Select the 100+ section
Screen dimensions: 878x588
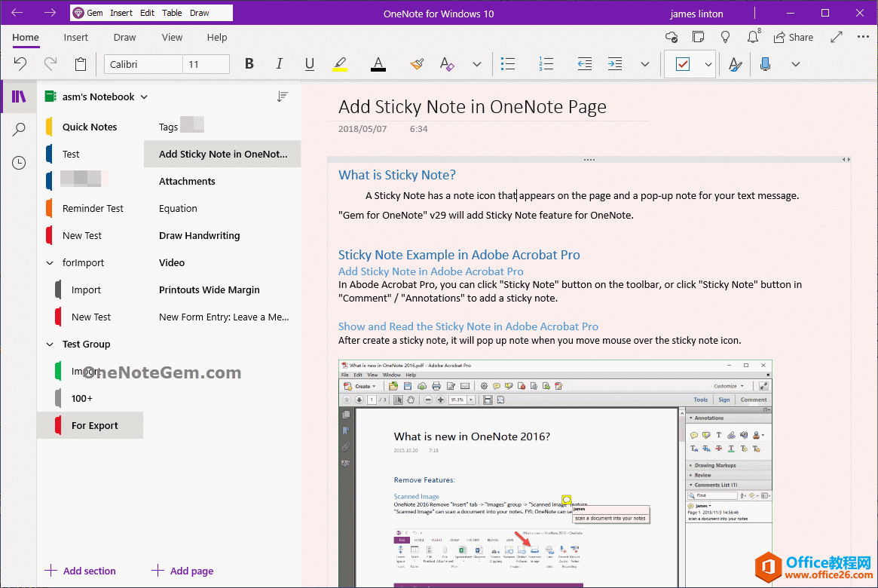point(90,398)
